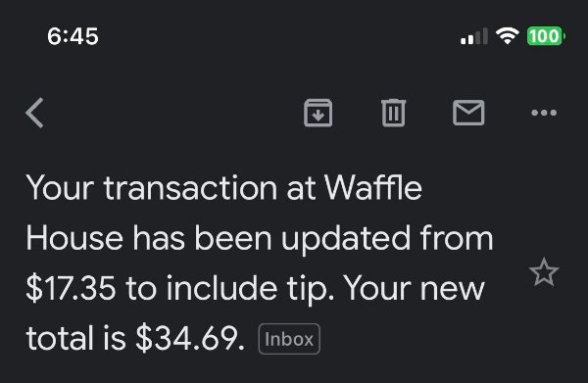Mark the email as unread with envelope icon

(x=468, y=113)
